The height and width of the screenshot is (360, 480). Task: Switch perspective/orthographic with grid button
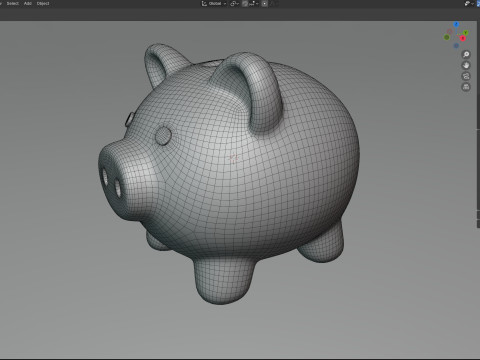point(466,87)
